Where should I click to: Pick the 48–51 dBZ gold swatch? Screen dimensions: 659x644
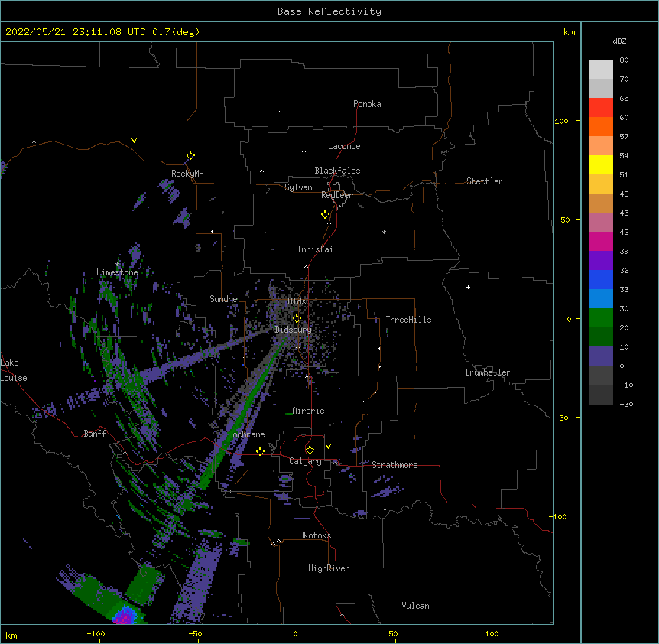coord(601,184)
